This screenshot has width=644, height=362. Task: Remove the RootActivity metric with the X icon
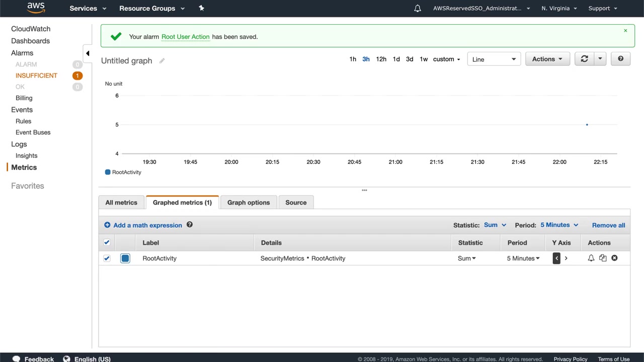click(614, 258)
